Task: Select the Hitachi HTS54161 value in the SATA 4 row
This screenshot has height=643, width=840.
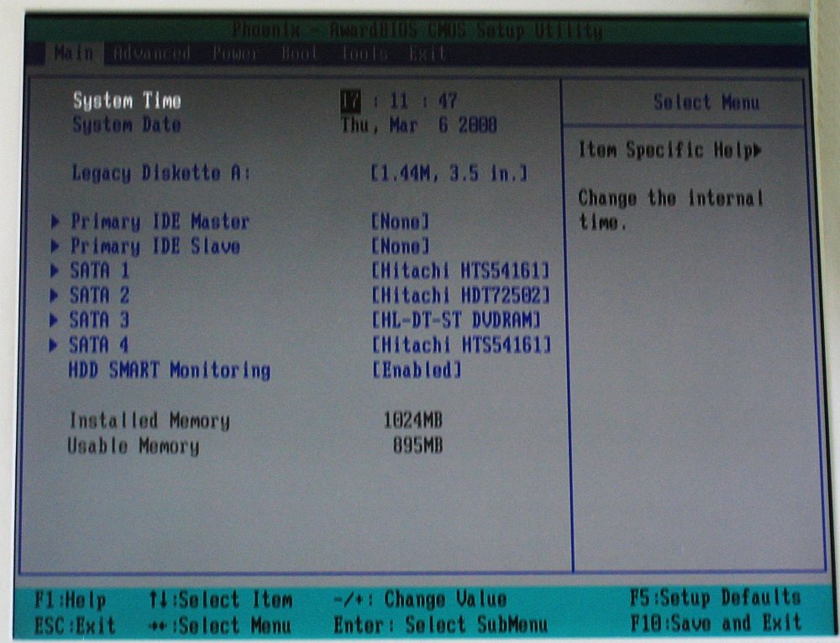Action: pyautogui.click(x=461, y=345)
